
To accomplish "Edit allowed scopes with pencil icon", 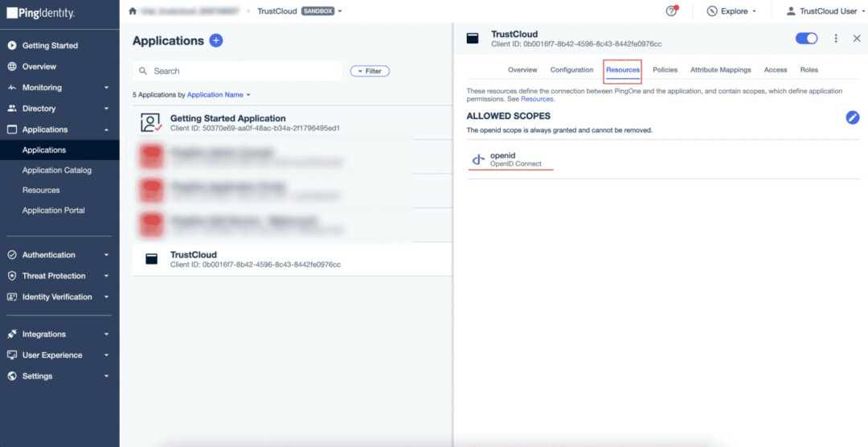I will coord(853,117).
